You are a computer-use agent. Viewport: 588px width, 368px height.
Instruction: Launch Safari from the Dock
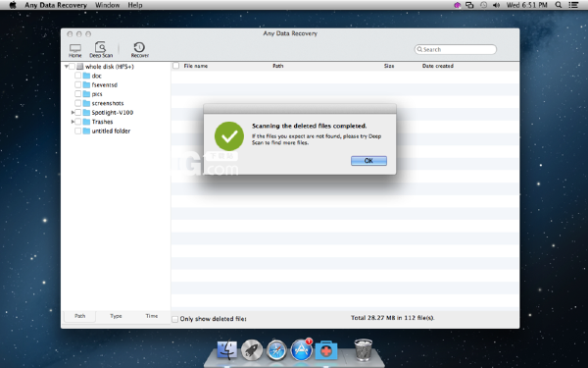(x=276, y=350)
